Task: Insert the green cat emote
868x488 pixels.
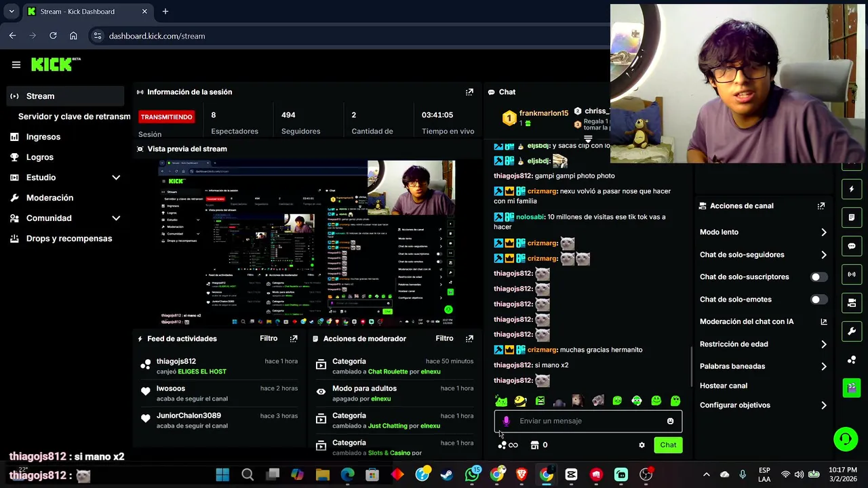Action: pos(501,401)
